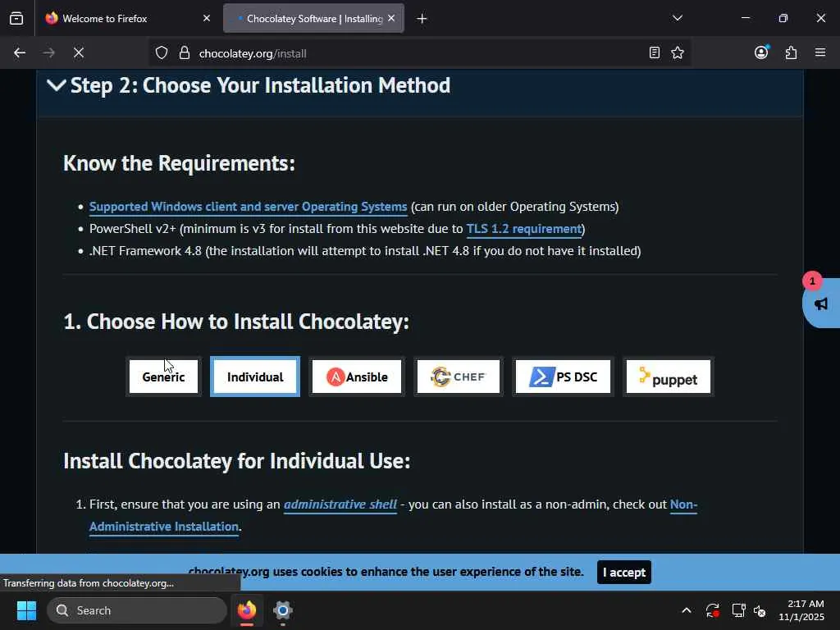The image size is (840, 630).
Task: Go back to the previous page
Action: [20, 53]
